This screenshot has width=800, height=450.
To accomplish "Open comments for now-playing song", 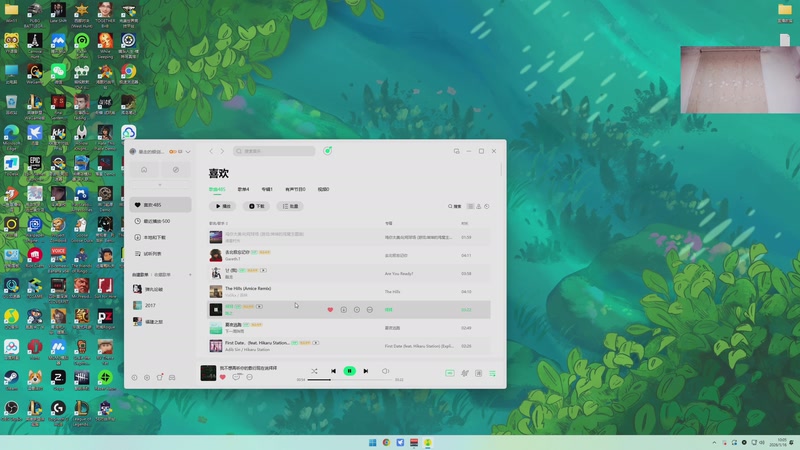I will point(236,377).
